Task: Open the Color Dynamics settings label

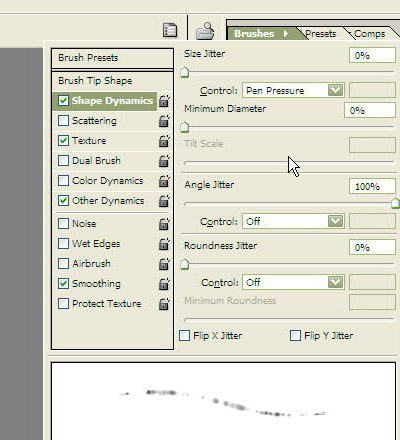Action: click(x=108, y=181)
